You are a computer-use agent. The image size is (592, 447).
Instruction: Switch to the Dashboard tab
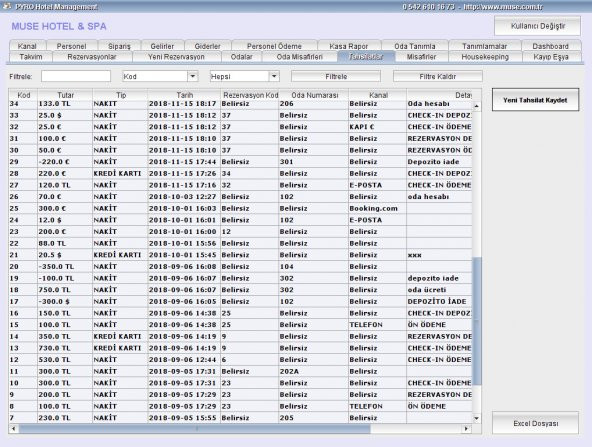point(550,46)
